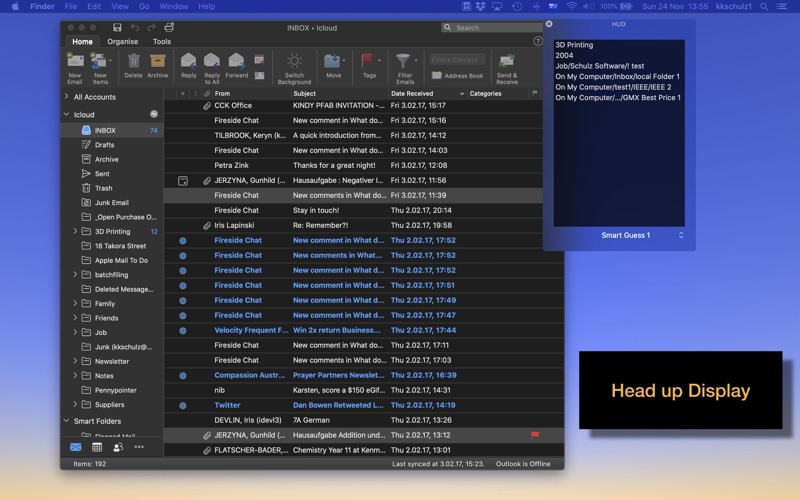Open the File menu in menu bar
Screen dimensions: 800x500
(70, 6)
